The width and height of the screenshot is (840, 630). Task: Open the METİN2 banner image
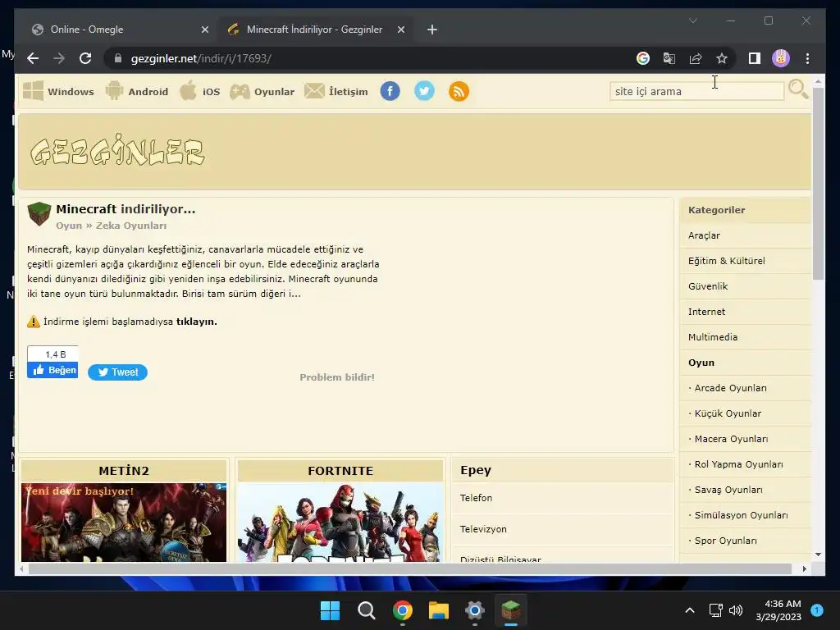pyautogui.click(x=124, y=523)
